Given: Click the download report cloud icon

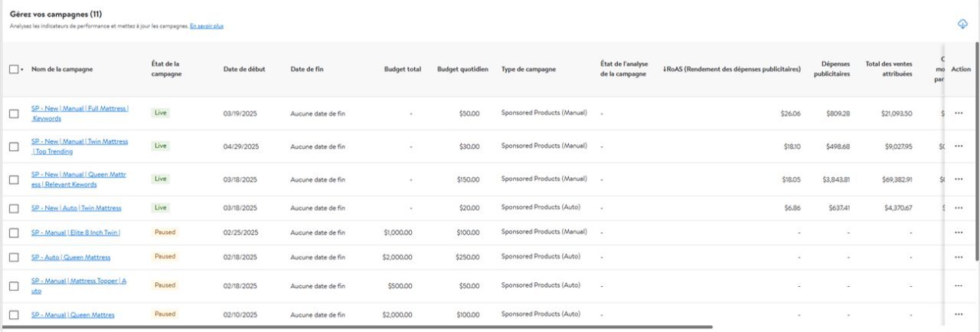Looking at the screenshot, I should click(x=962, y=25).
